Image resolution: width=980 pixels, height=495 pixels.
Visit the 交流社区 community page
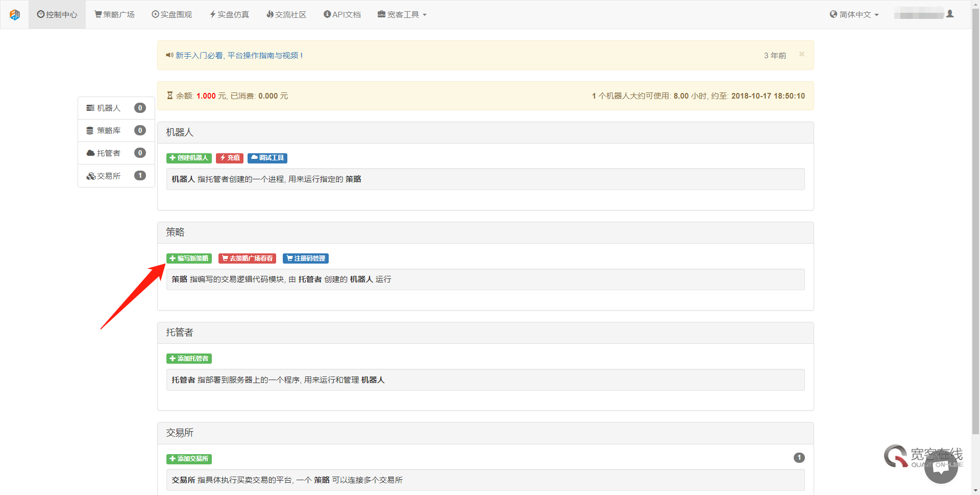click(286, 14)
